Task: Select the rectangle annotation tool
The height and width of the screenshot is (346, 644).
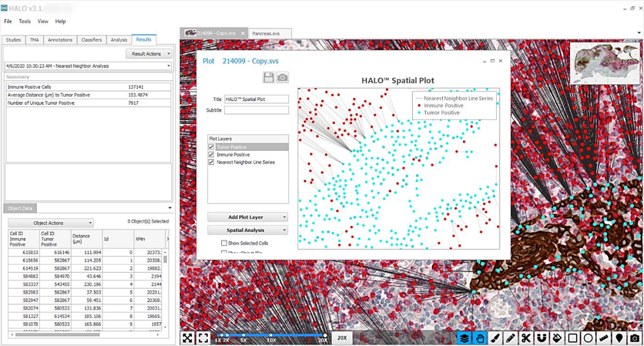Action: (x=573, y=338)
